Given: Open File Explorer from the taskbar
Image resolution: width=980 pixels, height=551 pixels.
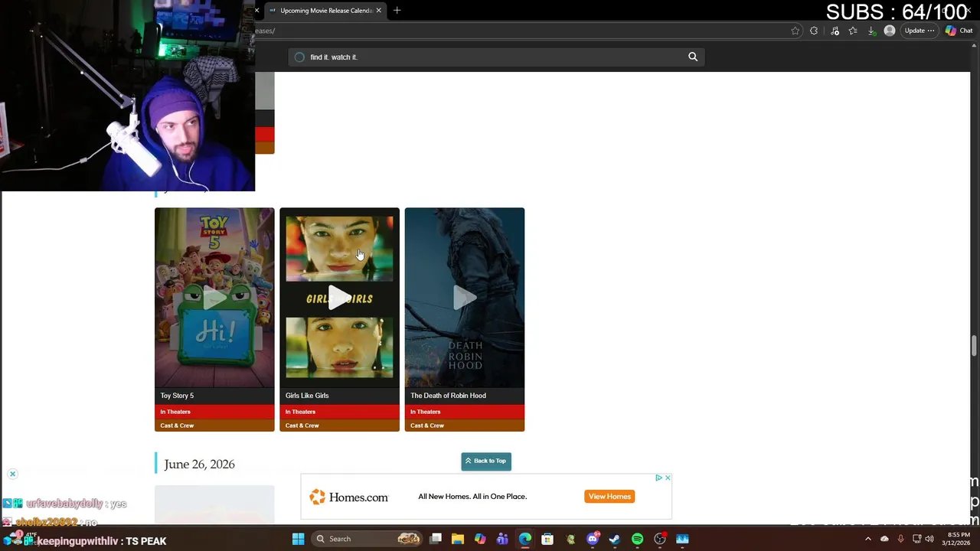Looking at the screenshot, I should pos(458,539).
